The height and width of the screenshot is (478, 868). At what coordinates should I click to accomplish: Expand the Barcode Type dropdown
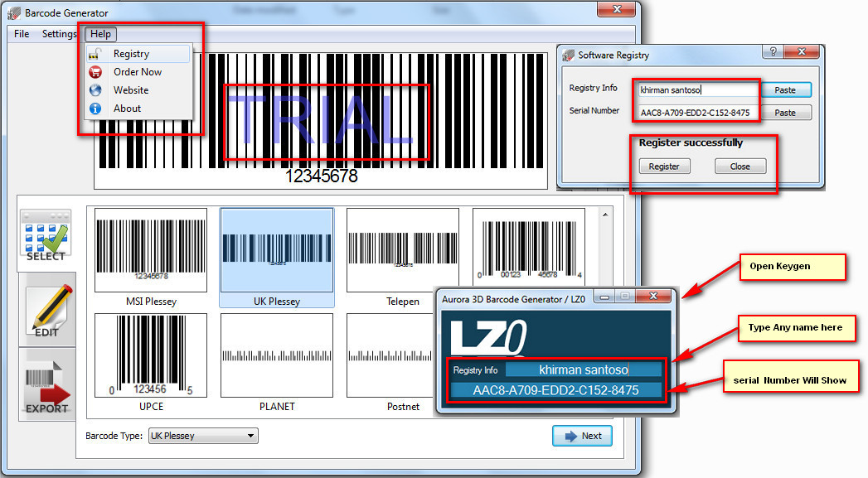(250, 436)
